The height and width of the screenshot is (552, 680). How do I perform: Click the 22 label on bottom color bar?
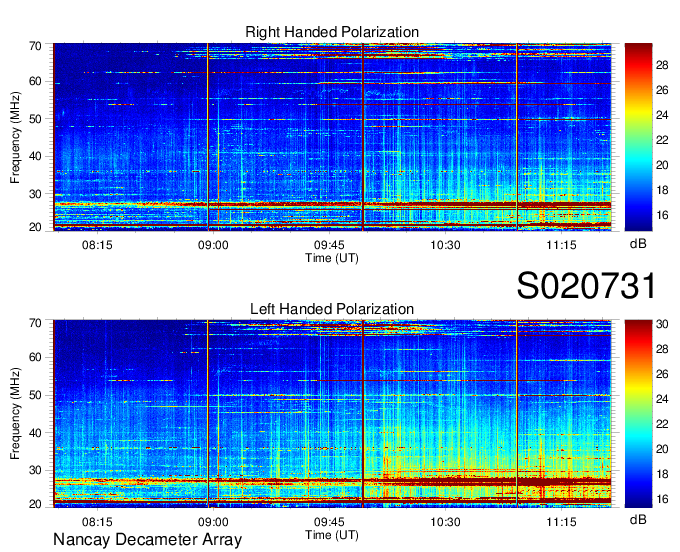coord(662,424)
